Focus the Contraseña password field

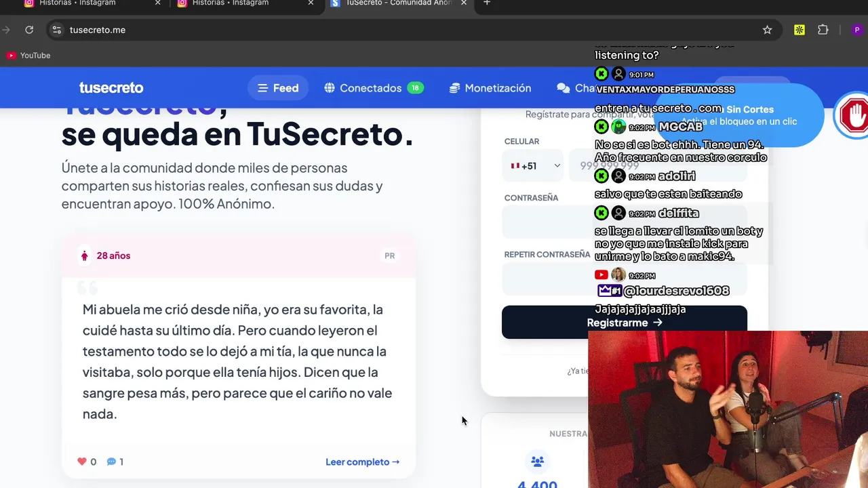click(x=625, y=222)
